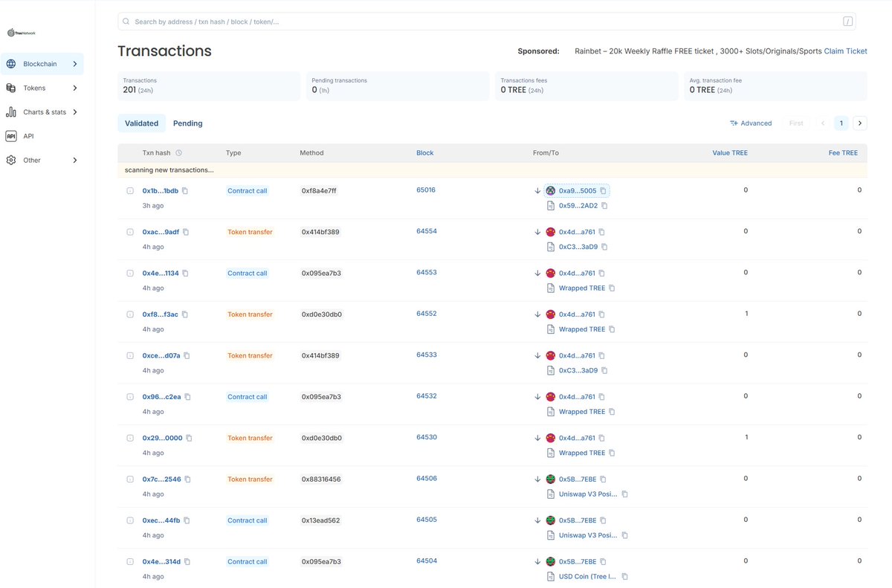Copy Wrapped TREE address in block 64553

click(612, 288)
